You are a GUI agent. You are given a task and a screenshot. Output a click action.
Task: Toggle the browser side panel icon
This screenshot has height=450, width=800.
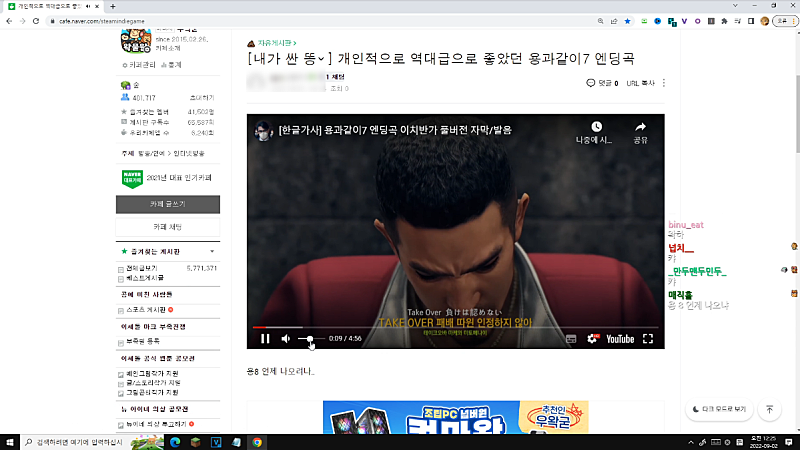click(x=751, y=21)
